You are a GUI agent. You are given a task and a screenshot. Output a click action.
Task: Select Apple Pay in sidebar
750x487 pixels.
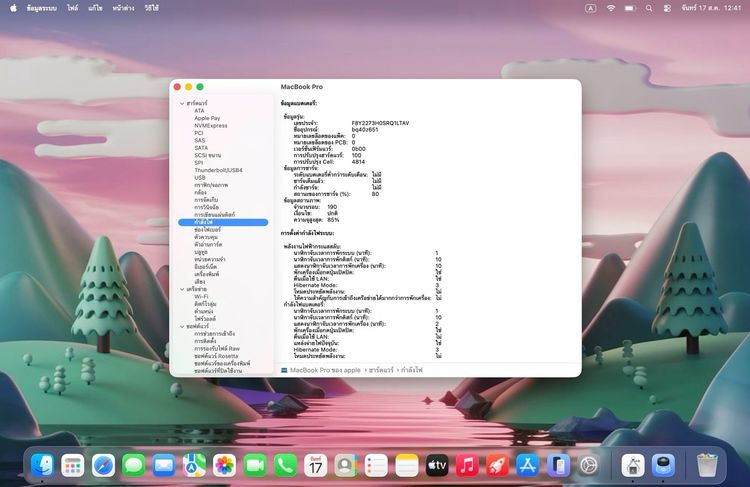click(207, 118)
